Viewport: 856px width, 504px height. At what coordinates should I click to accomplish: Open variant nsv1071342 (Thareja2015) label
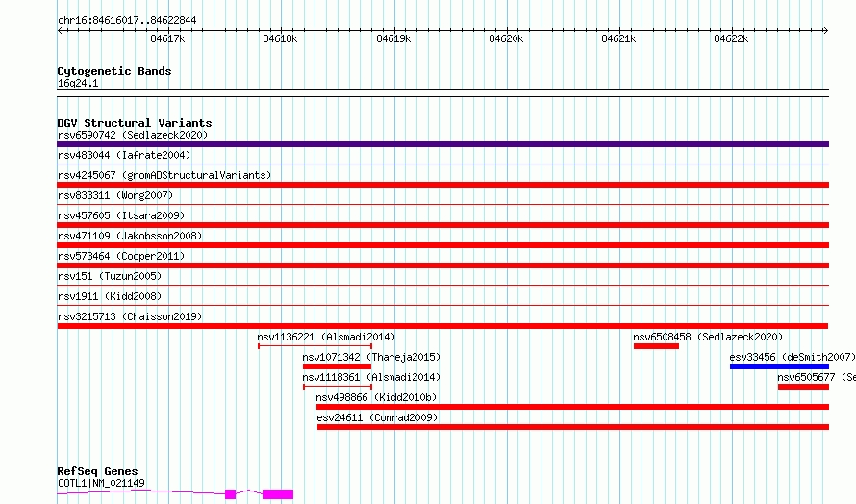[371, 357]
